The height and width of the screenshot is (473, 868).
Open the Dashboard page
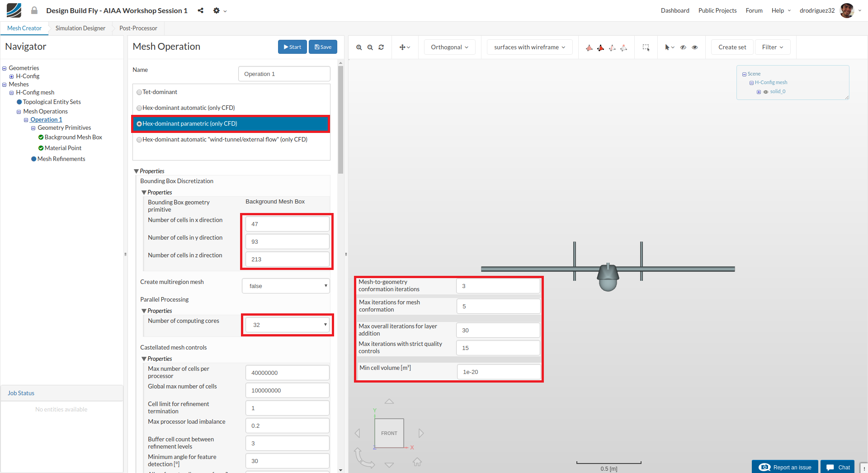675,10
